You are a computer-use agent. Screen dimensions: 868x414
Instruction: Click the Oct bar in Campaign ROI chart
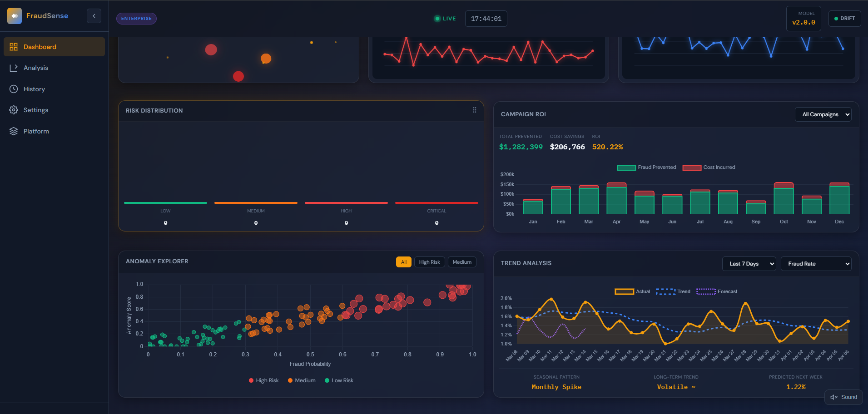tap(784, 198)
